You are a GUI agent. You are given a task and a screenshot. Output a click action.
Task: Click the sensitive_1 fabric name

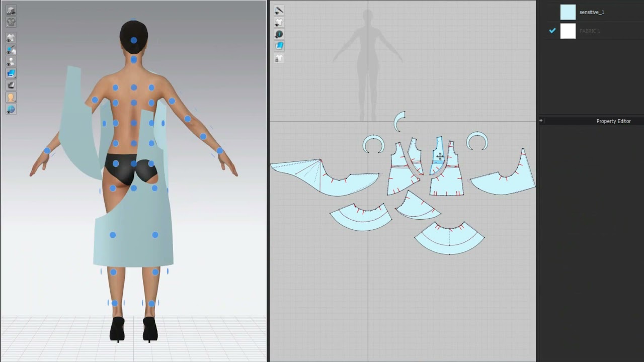[592, 12]
